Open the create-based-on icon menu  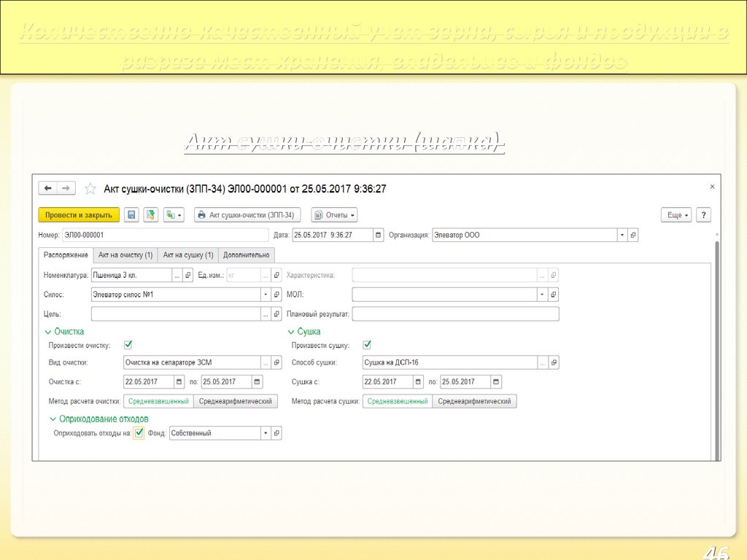click(x=174, y=215)
